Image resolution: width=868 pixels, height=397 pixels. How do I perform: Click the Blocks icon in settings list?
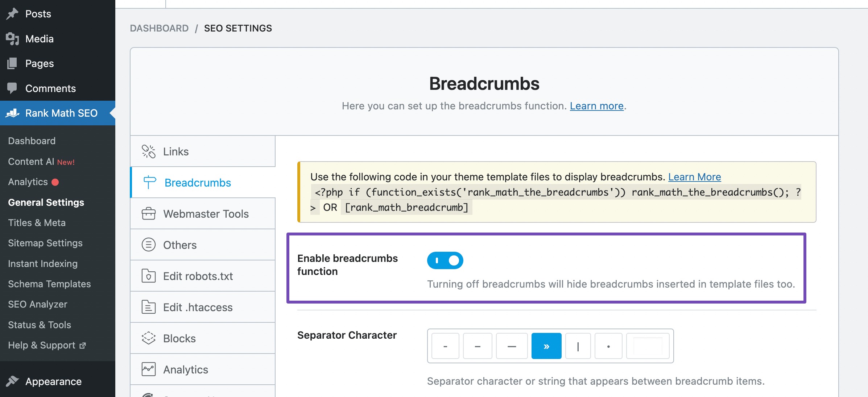[148, 338]
